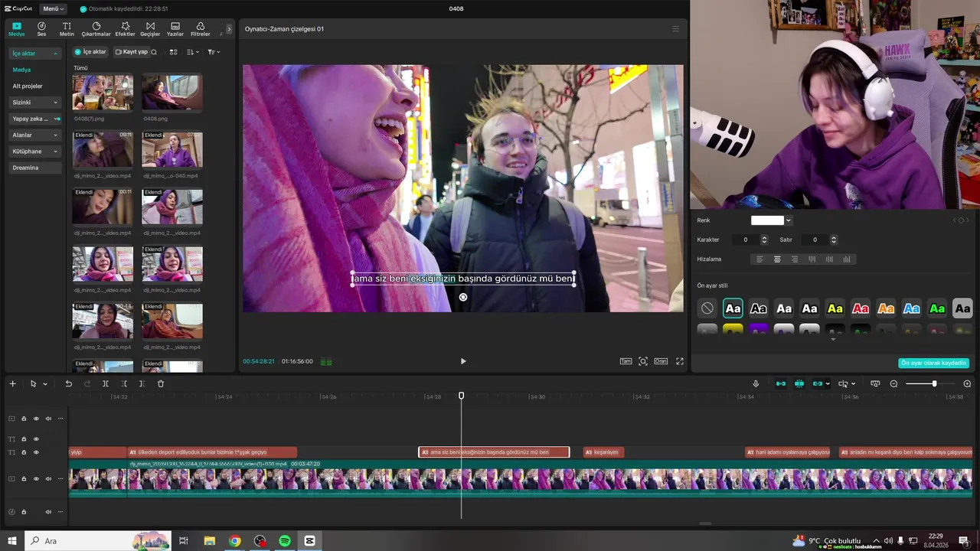Click the undo arrow in timeline toolbar
Screen dimensions: 980x551
click(x=68, y=383)
